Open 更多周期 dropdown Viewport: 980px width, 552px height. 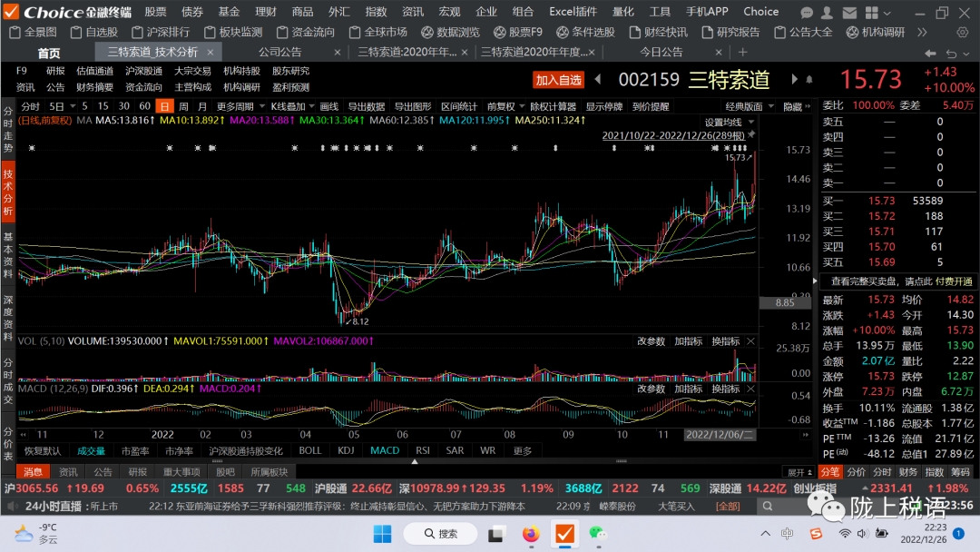(240, 107)
